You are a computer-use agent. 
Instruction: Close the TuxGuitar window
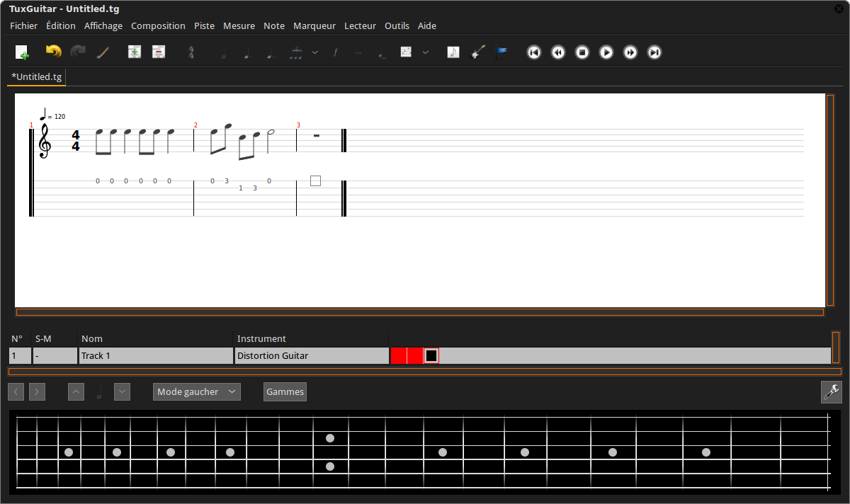pos(839,8)
